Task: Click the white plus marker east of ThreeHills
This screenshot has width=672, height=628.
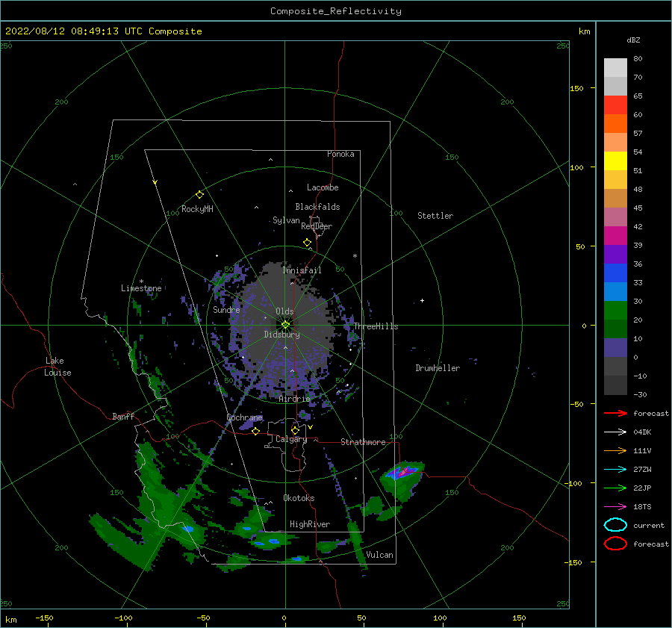Action: click(422, 300)
